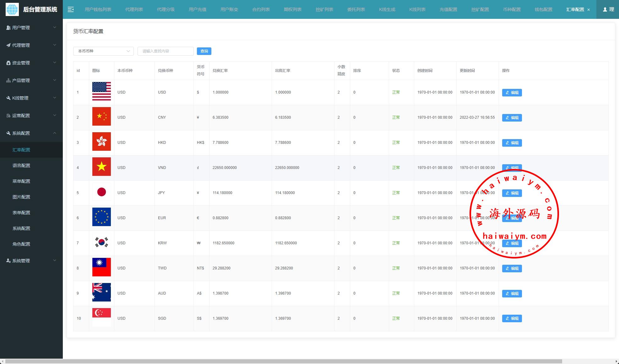The height and width of the screenshot is (364, 619).
Task: Click the South Korea flag icon for KRW
Action: point(101,242)
